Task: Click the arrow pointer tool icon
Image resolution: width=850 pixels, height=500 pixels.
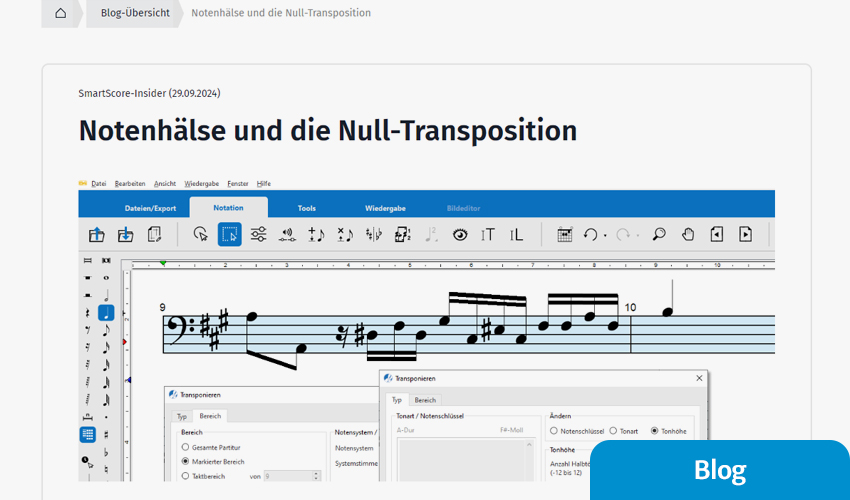Action: click(201, 234)
